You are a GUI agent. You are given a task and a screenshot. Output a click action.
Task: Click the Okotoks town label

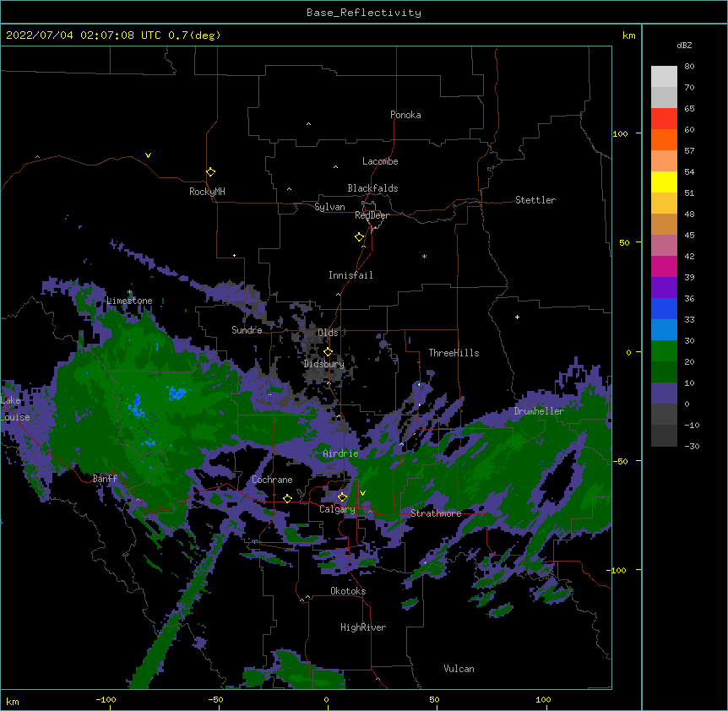click(348, 591)
